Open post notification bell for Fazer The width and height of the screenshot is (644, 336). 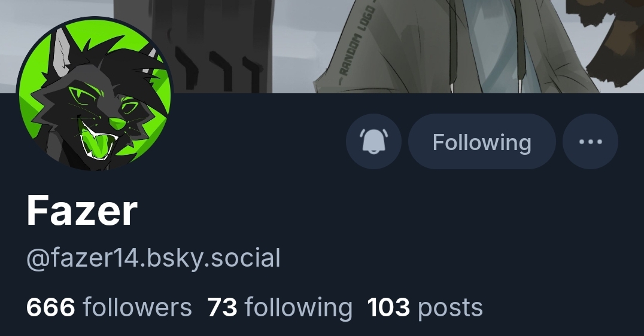[x=373, y=142]
